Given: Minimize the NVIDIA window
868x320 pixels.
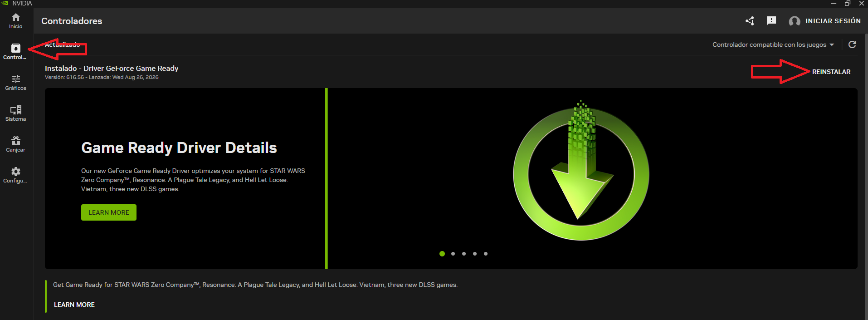Looking at the screenshot, I should [x=834, y=3].
